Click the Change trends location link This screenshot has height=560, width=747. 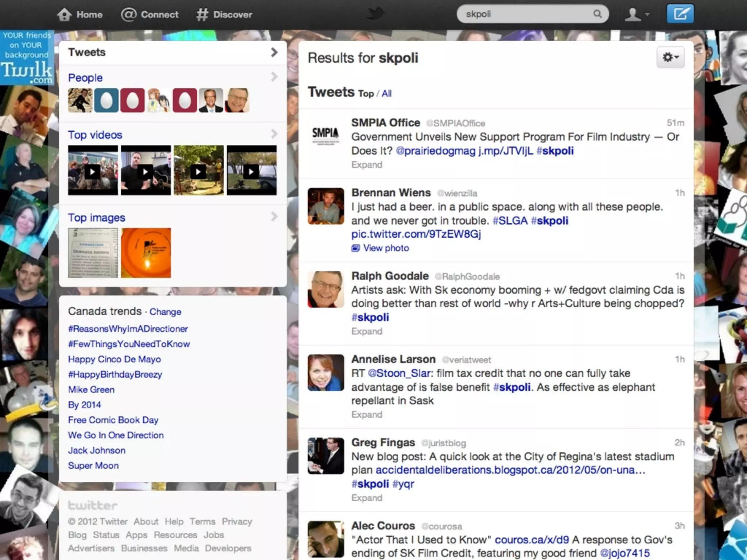coord(165,312)
